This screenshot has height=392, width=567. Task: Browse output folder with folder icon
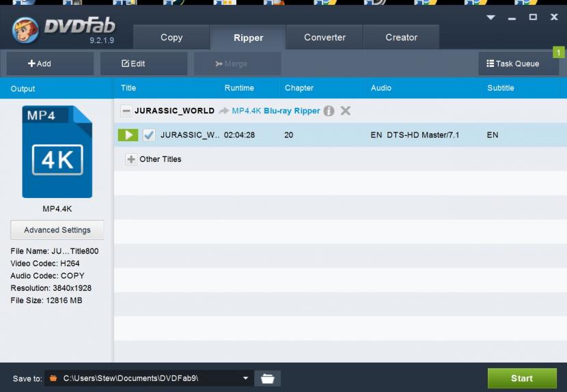(x=268, y=378)
